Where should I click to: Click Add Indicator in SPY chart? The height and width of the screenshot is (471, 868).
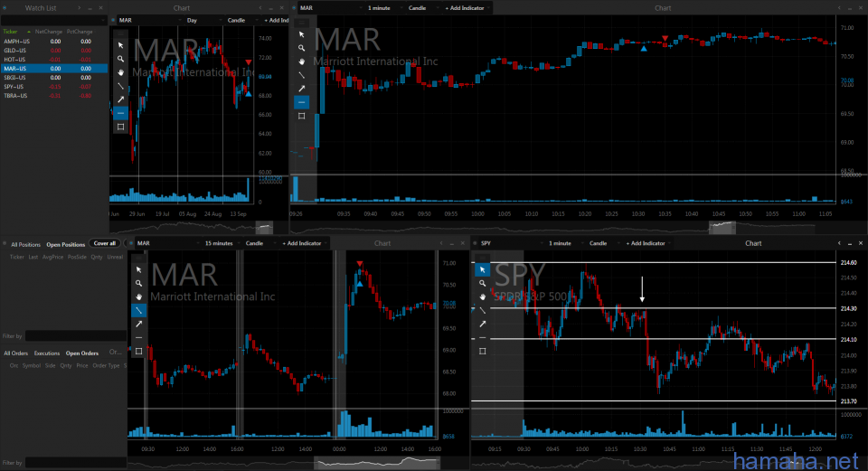[646, 243]
